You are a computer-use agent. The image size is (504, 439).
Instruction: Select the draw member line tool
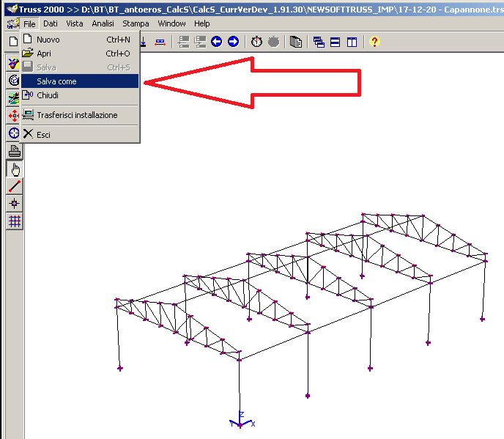pos(15,186)
